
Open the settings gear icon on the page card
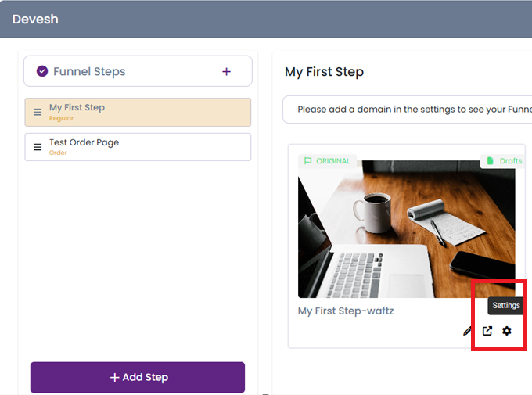coord(507,331)
